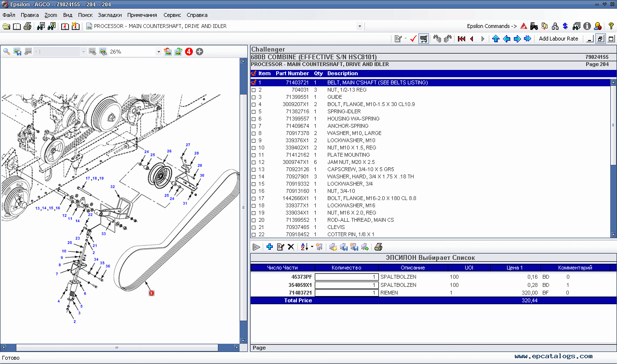
Task: Open the info icon in the toolbar
Action: point(587,26)
